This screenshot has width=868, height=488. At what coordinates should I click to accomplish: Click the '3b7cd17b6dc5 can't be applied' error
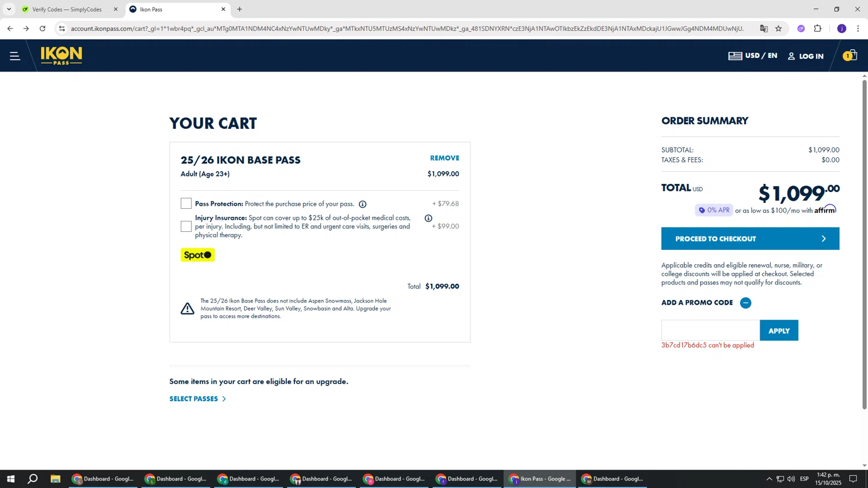[708, 345]
